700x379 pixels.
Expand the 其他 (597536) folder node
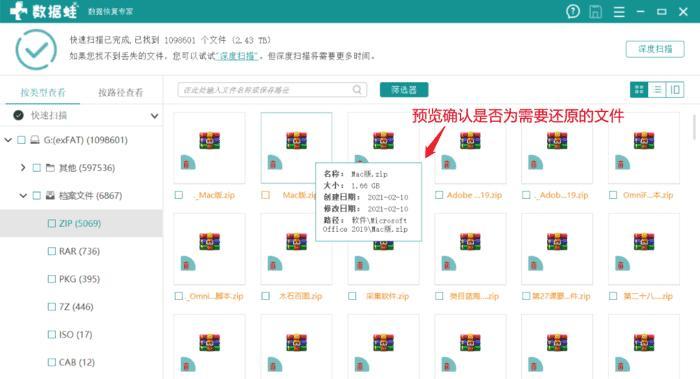point(23,168)
